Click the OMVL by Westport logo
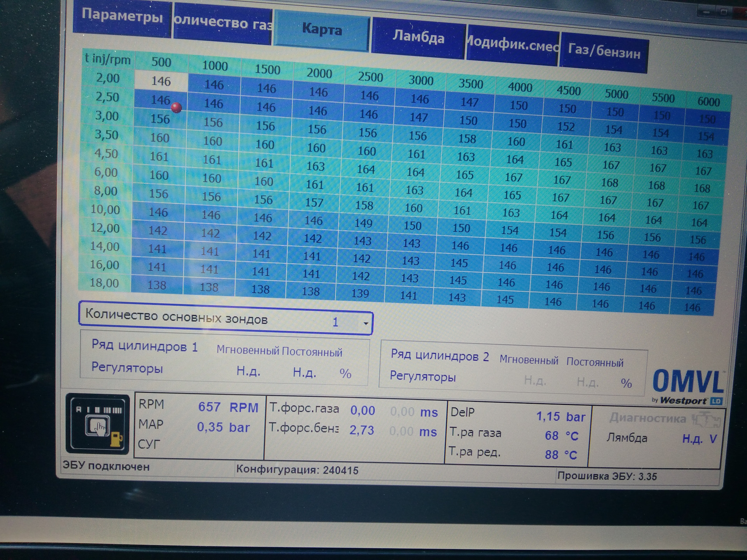747x560 pixels. (x=688, y=387)
